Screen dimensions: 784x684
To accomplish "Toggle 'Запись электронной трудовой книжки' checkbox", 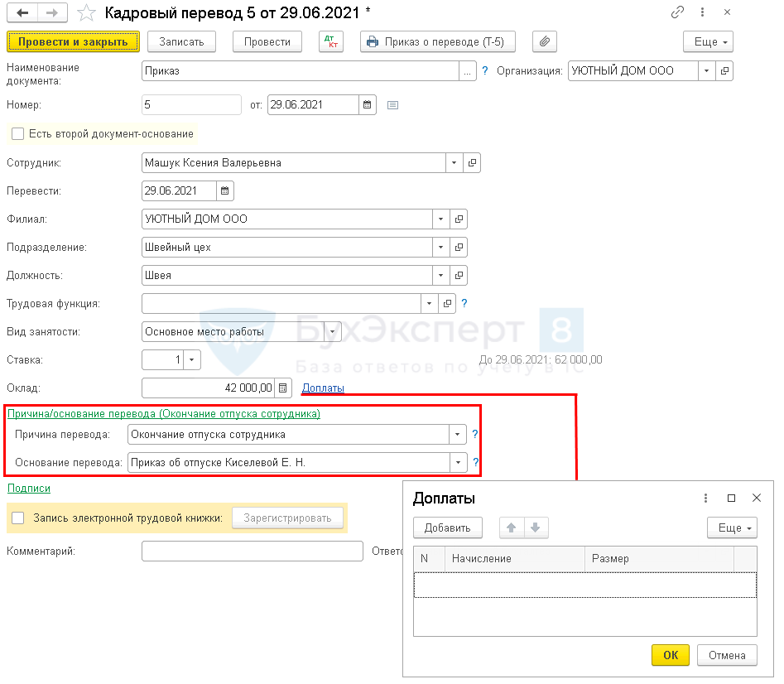I will (17, 518).
